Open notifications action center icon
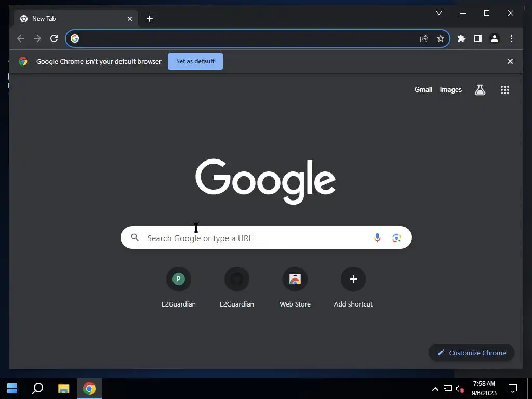532x399 pixels. 513,389
